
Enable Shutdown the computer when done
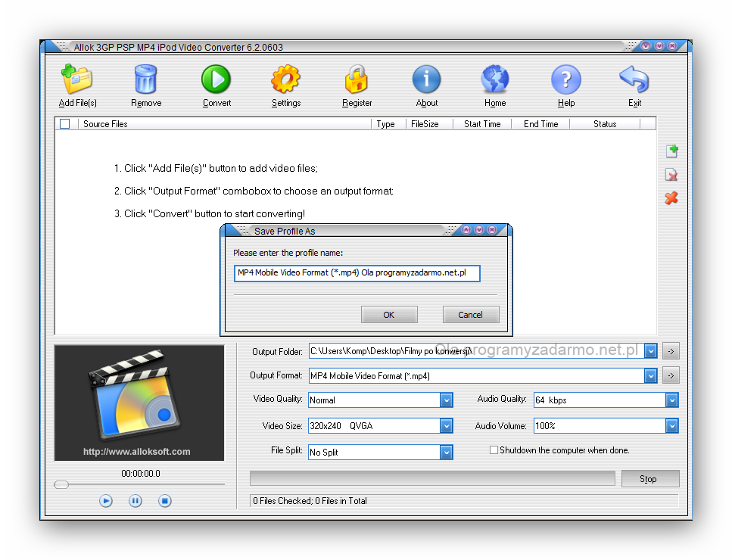tap(494, 450)
